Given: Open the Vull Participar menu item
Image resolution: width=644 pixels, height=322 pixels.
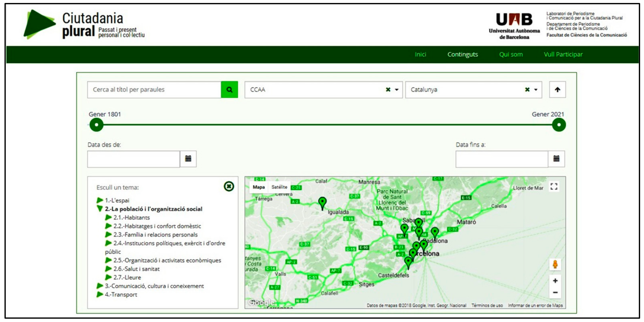Looking at the screenshot, I should tap(563, 54).
